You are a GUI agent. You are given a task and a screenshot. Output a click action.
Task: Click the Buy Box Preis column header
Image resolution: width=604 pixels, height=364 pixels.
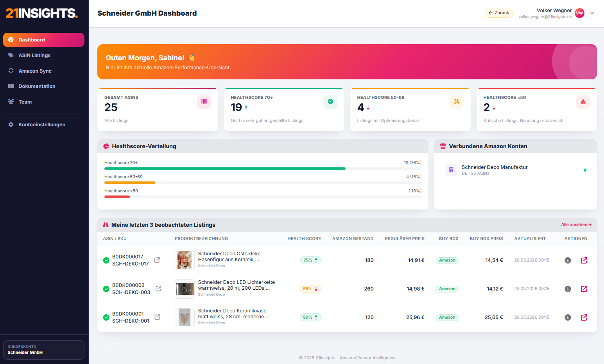(x=486, y=238)
